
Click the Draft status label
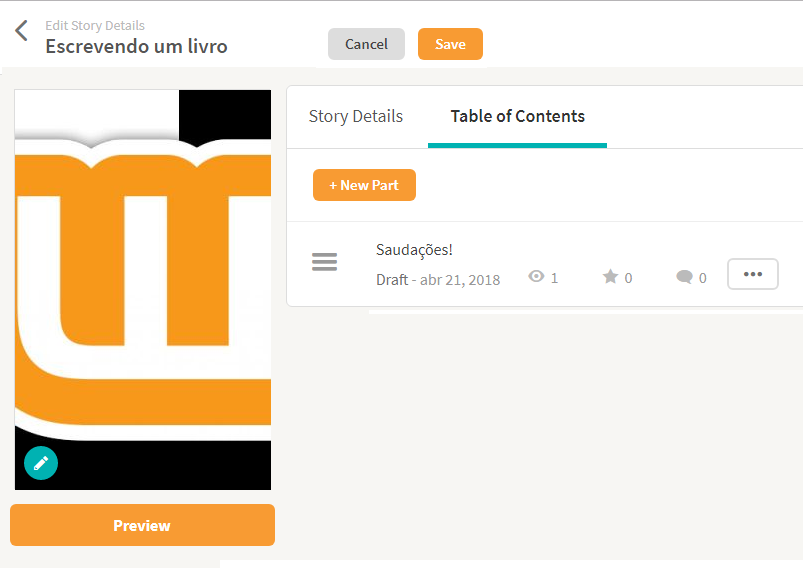click(x=392, y=279)
